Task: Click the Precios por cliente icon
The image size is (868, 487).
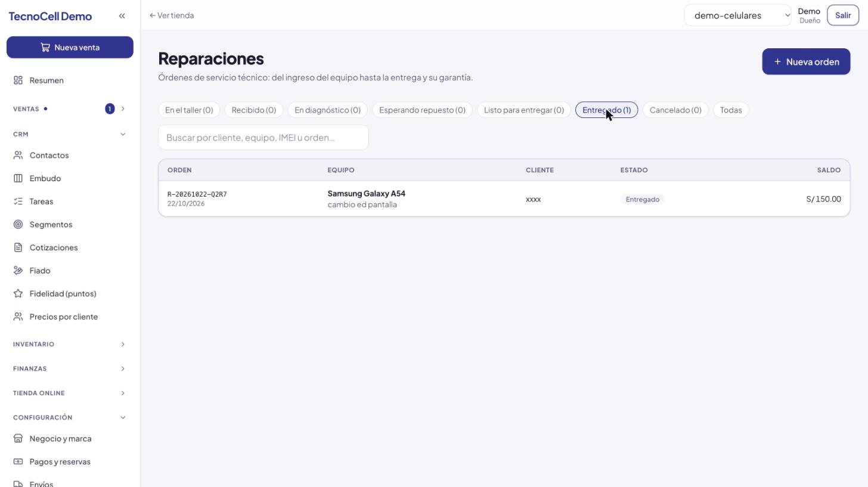Action: pyautogui.click(x=18, y=317)
